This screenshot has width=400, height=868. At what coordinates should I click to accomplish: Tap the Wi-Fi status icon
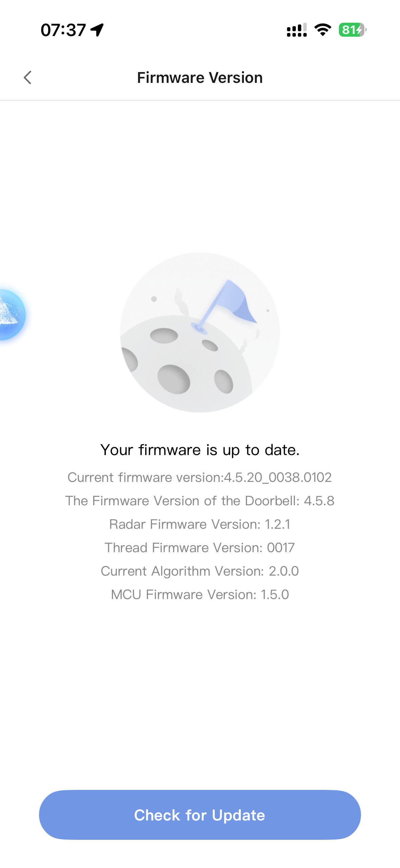pyautogui.click(x=323, y=30)
